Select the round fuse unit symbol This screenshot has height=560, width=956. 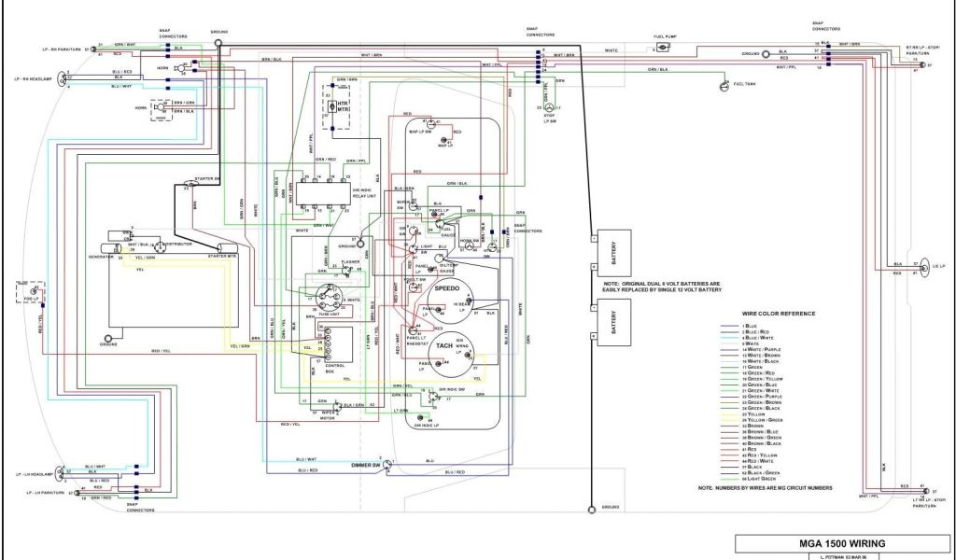coord(329,298)
